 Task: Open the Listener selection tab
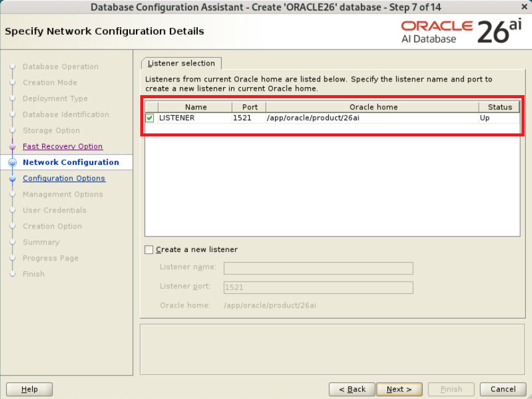tap(181, 64)
